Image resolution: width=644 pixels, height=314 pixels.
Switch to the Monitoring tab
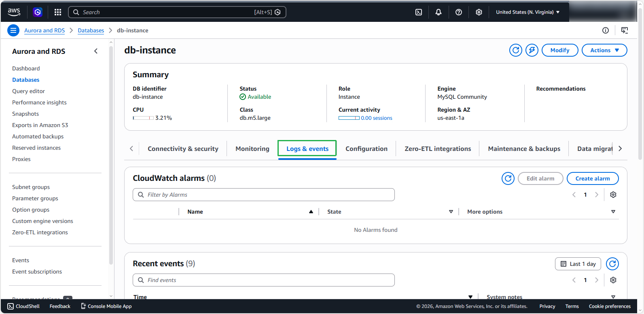point(252,149)
